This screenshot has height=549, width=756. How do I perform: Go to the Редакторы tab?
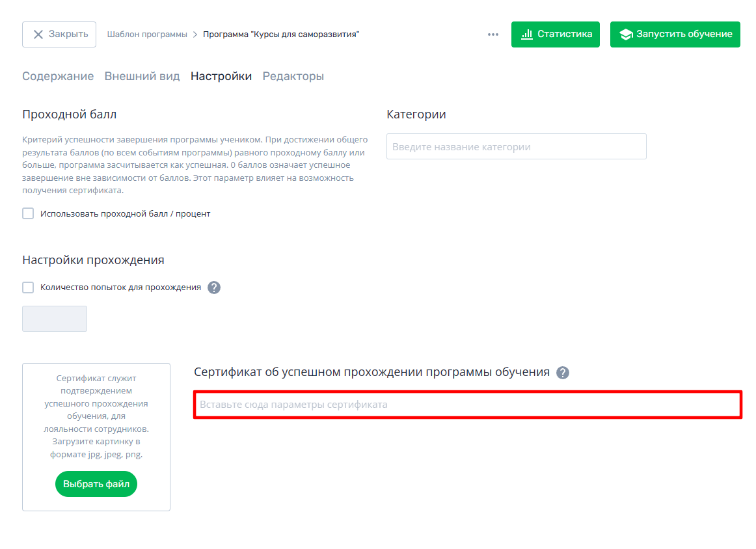click(293, 76)
